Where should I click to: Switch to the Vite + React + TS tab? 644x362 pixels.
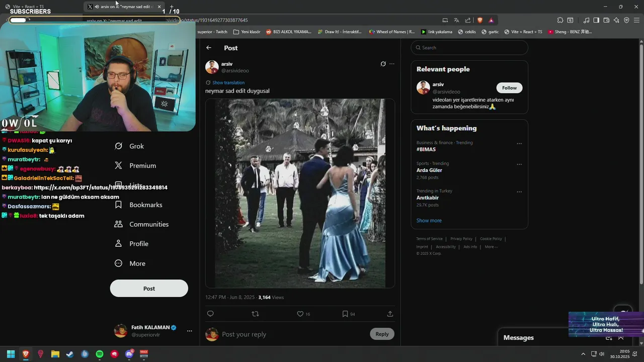pyautogui.click(x=24, y=7)
